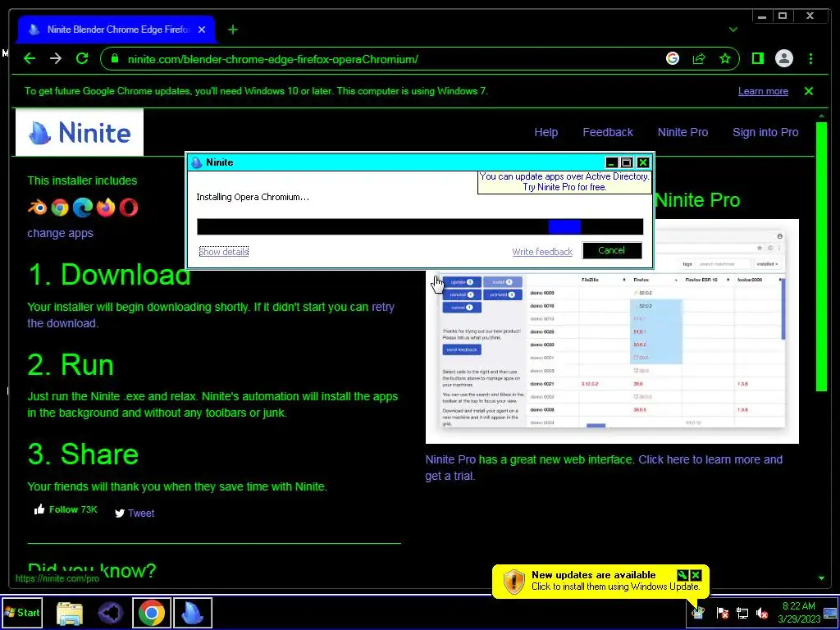Click the page vertical scrollbar
Viewport: 840px width, 630px height.
pyautogui.click(x=821, y=257)
